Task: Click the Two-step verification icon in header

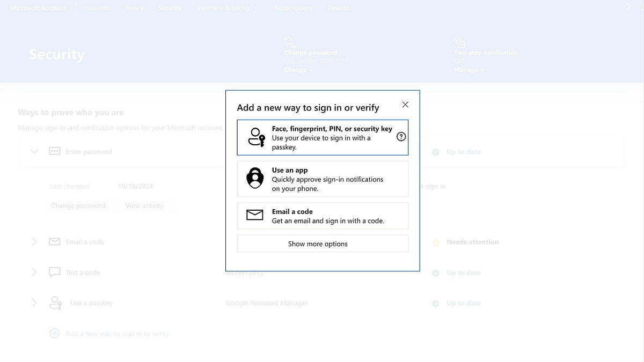Action: 459,42
